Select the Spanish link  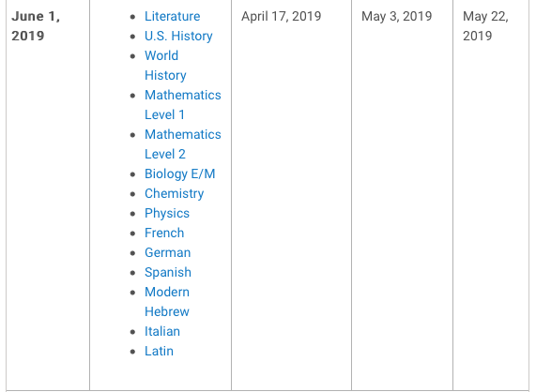[168, 273]
